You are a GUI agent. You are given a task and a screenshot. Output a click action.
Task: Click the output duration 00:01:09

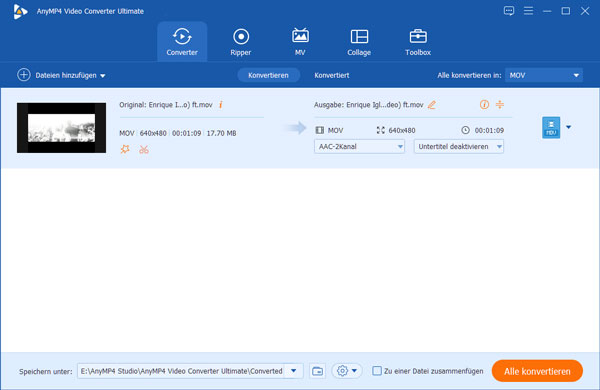point(489,131)
